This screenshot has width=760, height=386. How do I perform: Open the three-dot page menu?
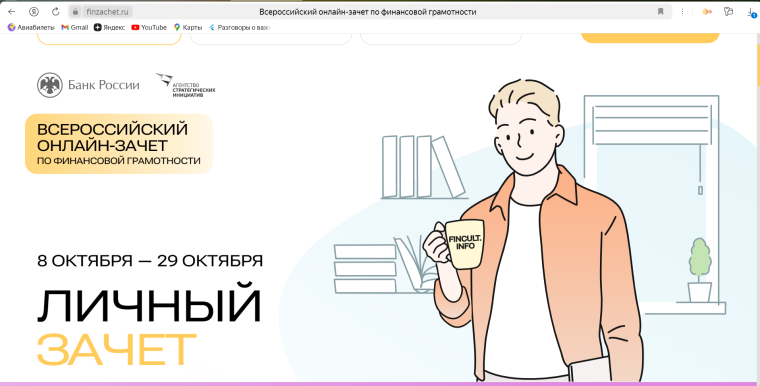coord(682,12)
